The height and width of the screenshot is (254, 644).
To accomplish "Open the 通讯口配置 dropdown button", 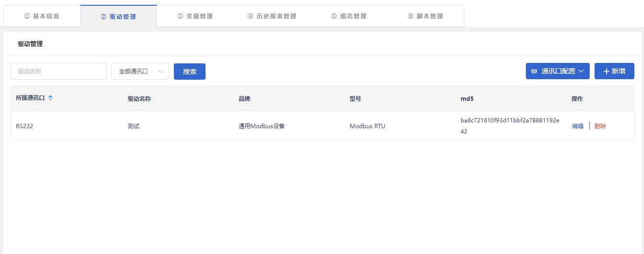I will point(558,71).
